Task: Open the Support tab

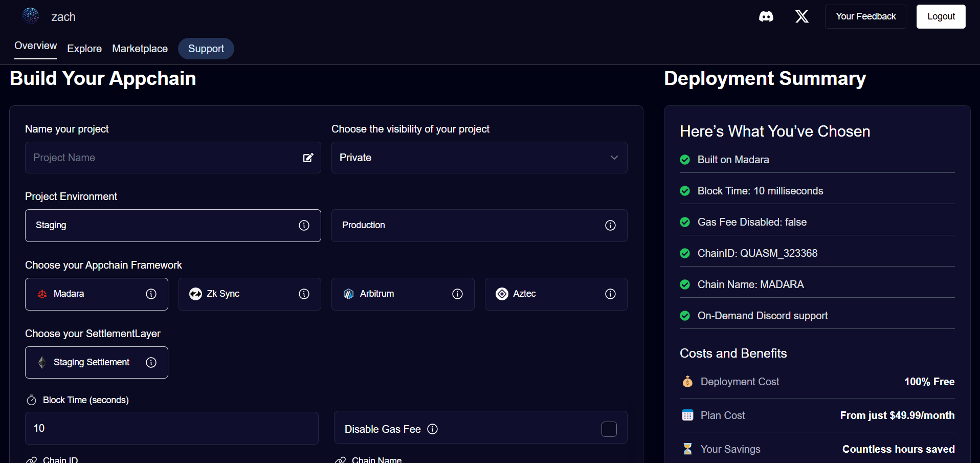Action: (206, 49)
